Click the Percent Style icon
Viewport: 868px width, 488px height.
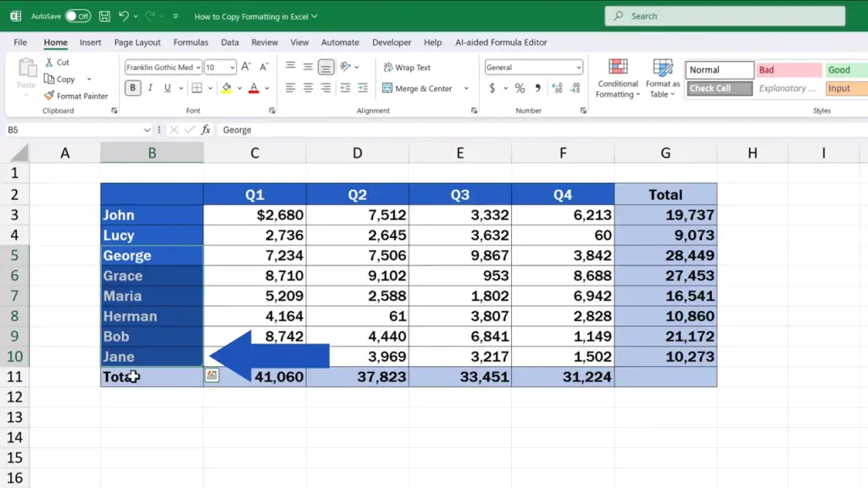[x=520, y=88]
